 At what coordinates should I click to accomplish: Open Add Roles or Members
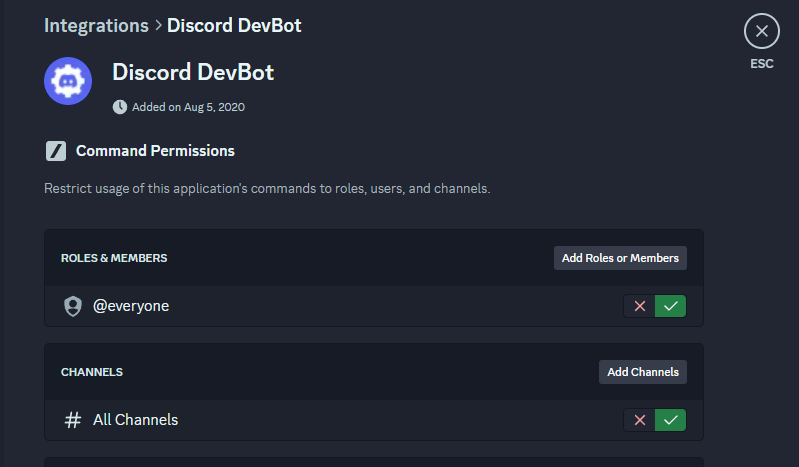tap(620, 258)
